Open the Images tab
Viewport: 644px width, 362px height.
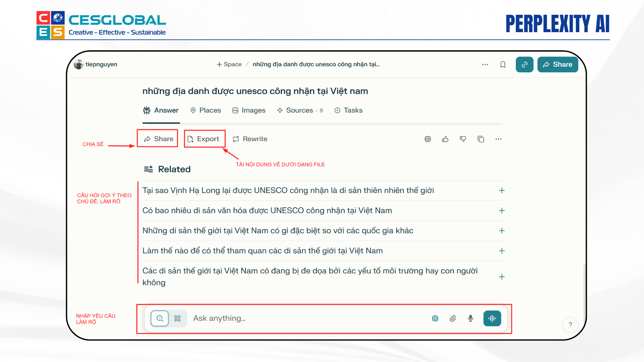(249, 110)
